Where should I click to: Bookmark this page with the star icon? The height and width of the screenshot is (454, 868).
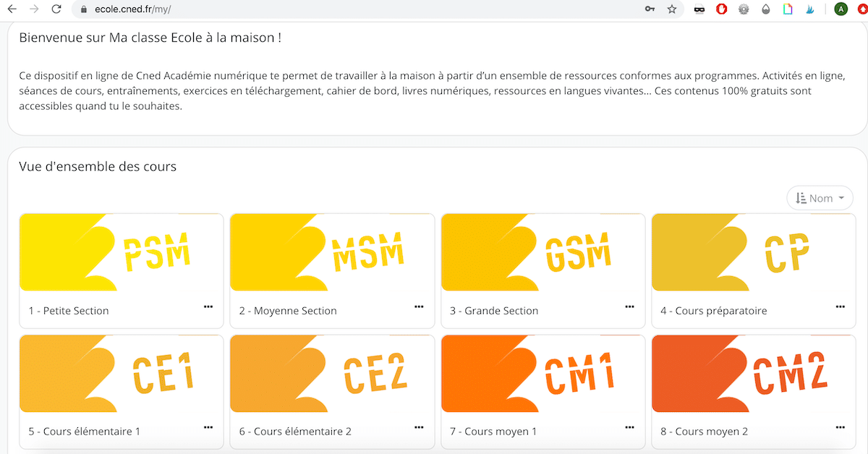[x=672, y=9]
